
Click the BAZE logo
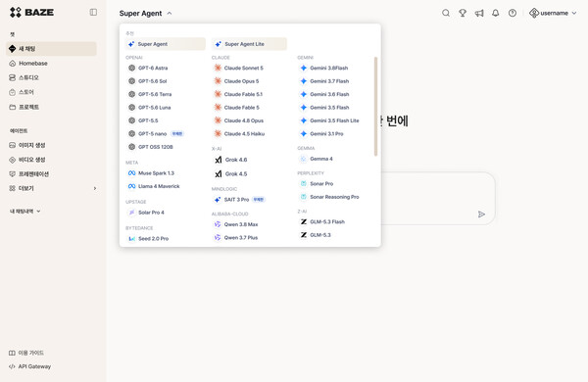pos(31,13)
